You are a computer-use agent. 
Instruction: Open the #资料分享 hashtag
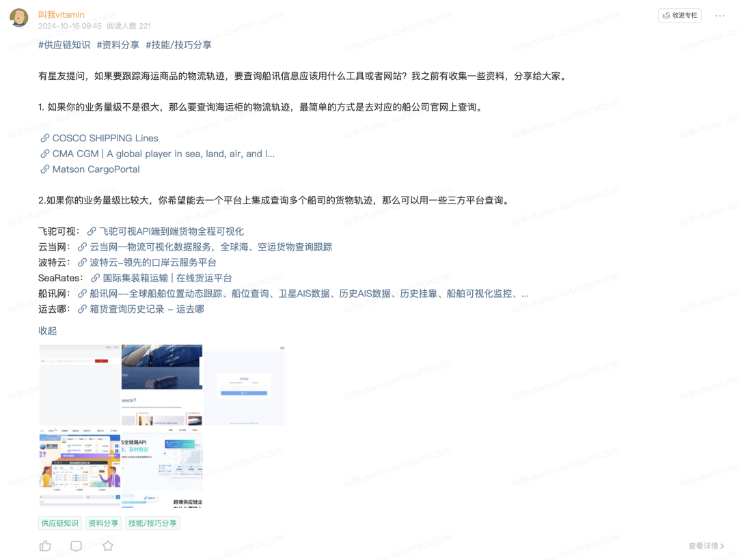tap(118, 44)
